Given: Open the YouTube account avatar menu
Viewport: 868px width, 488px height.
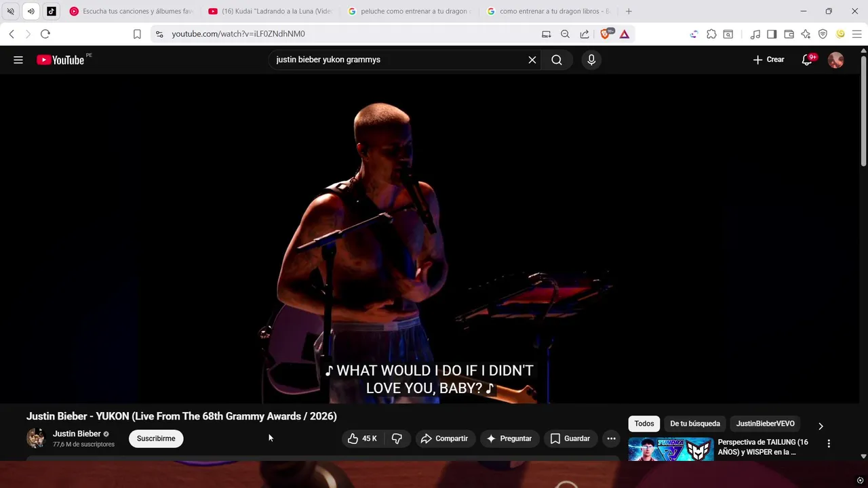Looking at the screenshot, I should click(836, 60).
